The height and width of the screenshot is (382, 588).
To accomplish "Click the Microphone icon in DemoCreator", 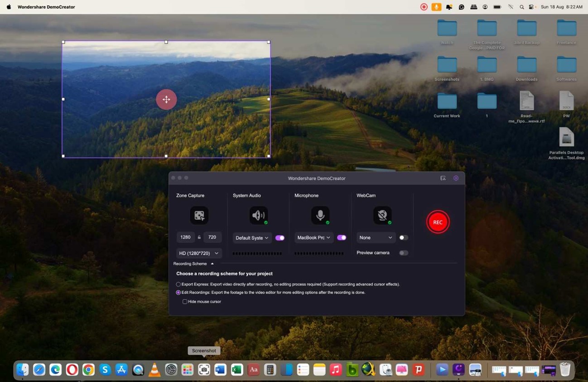I will (320, 215).
